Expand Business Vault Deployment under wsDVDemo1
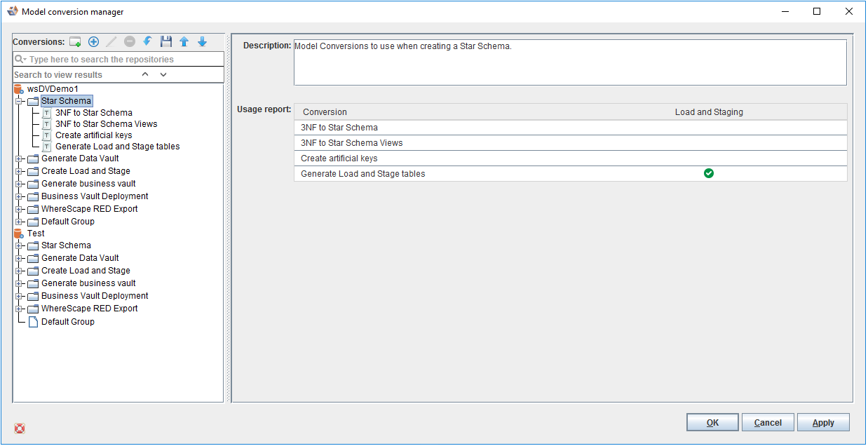This screenshot has height=446, width=868. click(20, 196)
